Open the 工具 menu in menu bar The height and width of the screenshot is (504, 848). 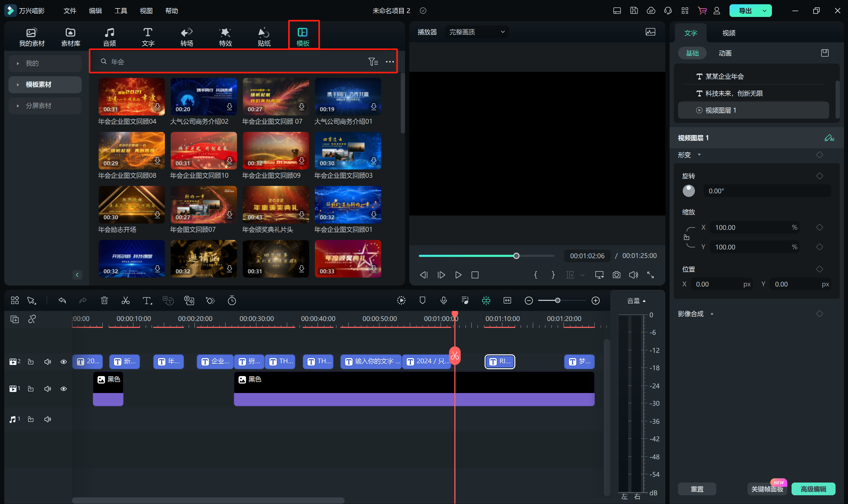click(121, 11)
